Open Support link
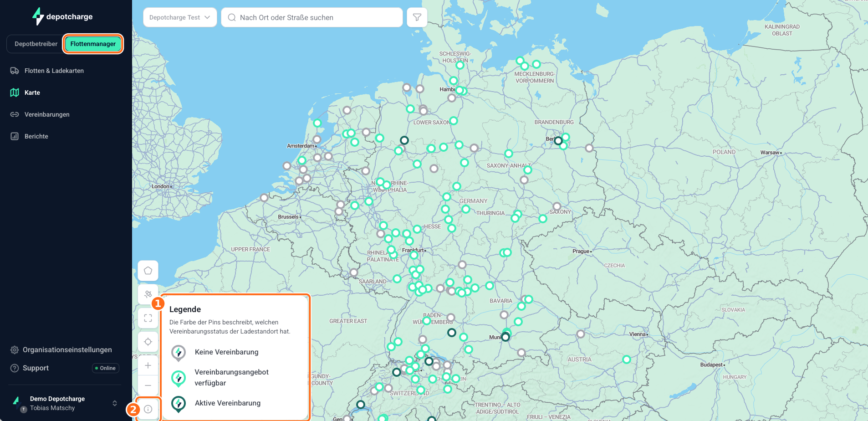 click(36, 368)
